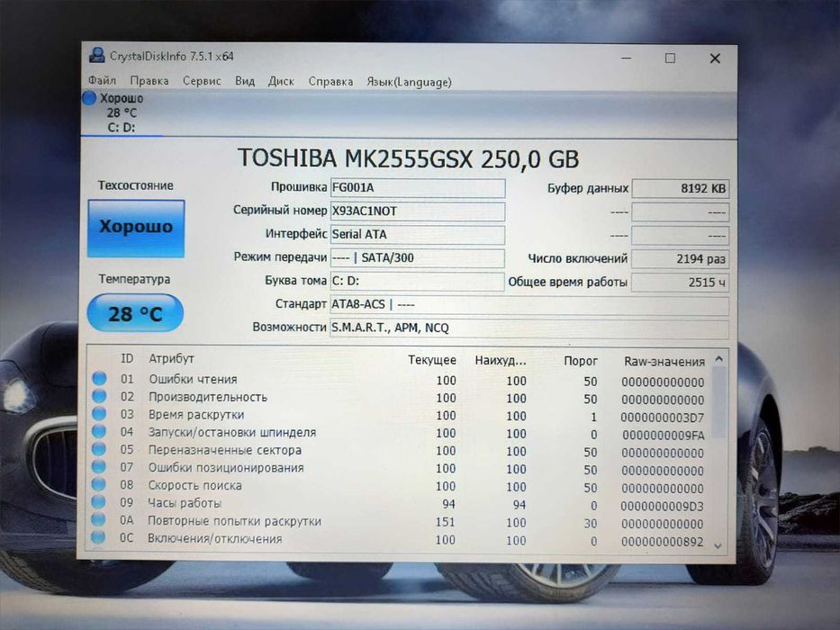Open the Файл menu
Screen dimensions: 840x630
pyautogui.click(x=102, y=80)
